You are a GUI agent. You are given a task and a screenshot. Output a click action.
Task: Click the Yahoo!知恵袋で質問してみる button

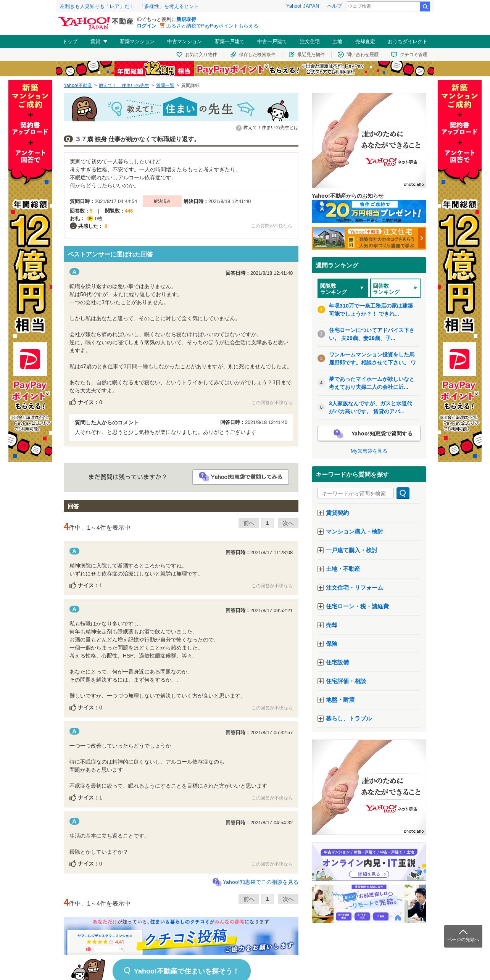[240, 477]
